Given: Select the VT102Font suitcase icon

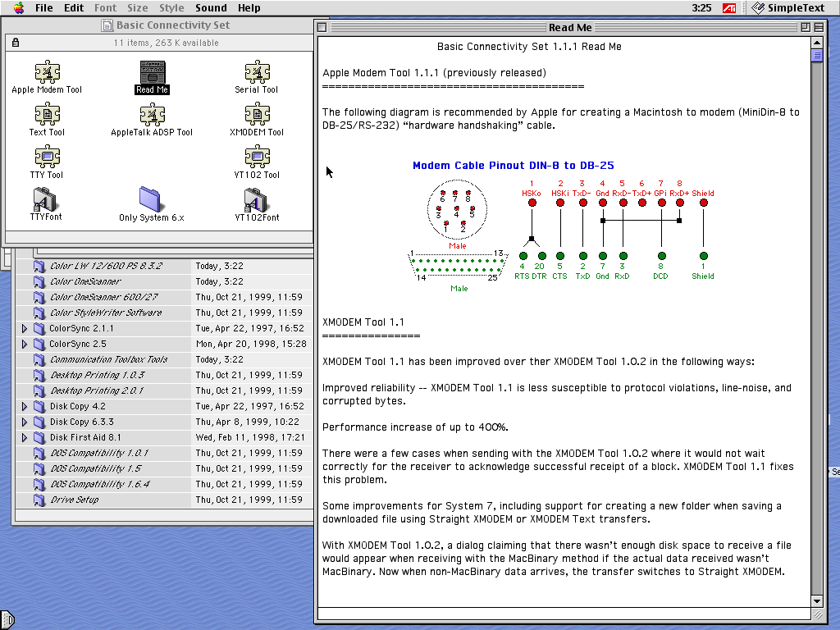Looking at the screenshot, I should click(256, 200).
